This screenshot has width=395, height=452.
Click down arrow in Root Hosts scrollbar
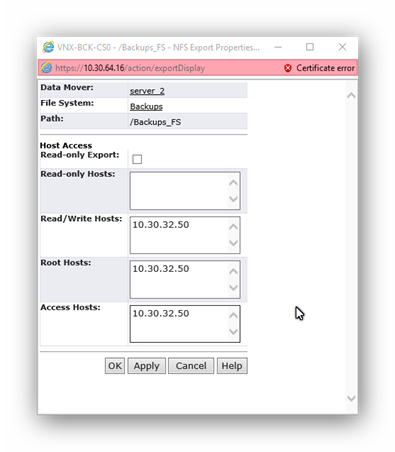pos(233,287)
